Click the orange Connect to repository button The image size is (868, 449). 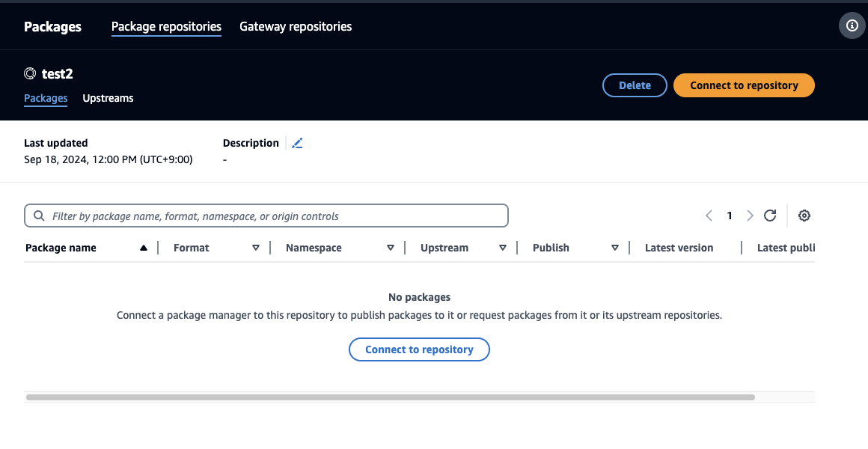(744, 85)
